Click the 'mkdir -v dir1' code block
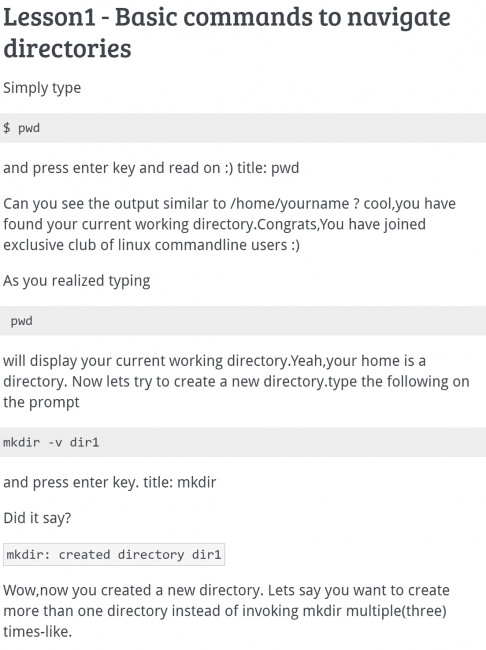486x650 pixels. [x=243, y=442]
